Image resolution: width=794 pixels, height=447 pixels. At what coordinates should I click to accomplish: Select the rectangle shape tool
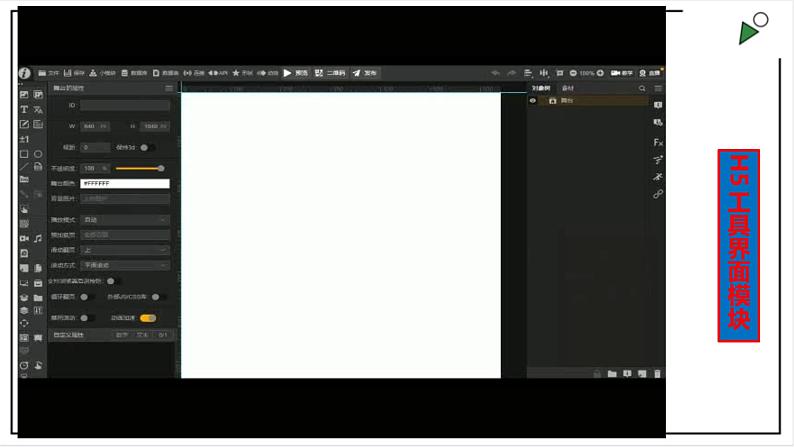pyautogui.click(x=24, y=154)
